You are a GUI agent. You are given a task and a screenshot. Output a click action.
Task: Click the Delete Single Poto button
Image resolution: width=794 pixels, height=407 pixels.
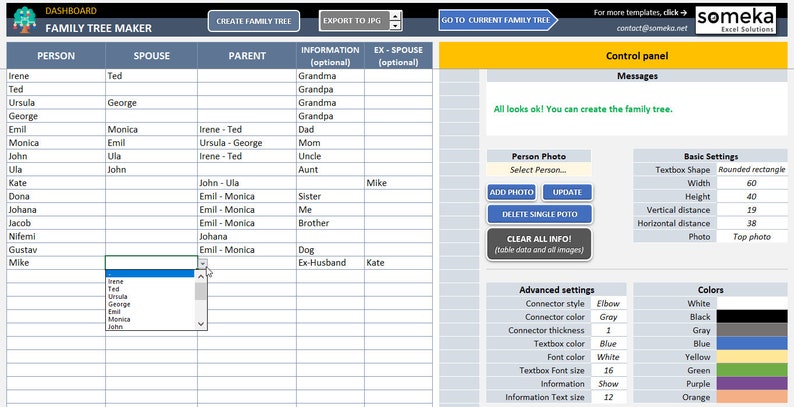(x=539, y=214)
